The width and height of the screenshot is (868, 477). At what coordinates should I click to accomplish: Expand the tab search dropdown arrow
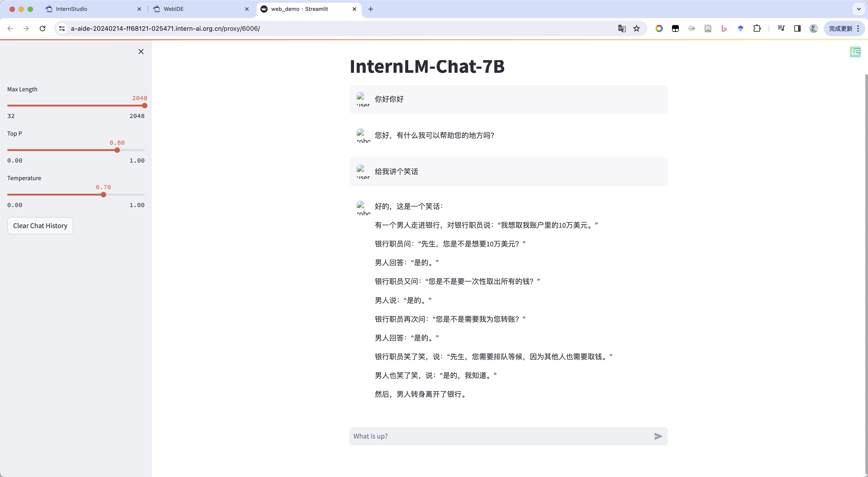[x=859, y=9]
